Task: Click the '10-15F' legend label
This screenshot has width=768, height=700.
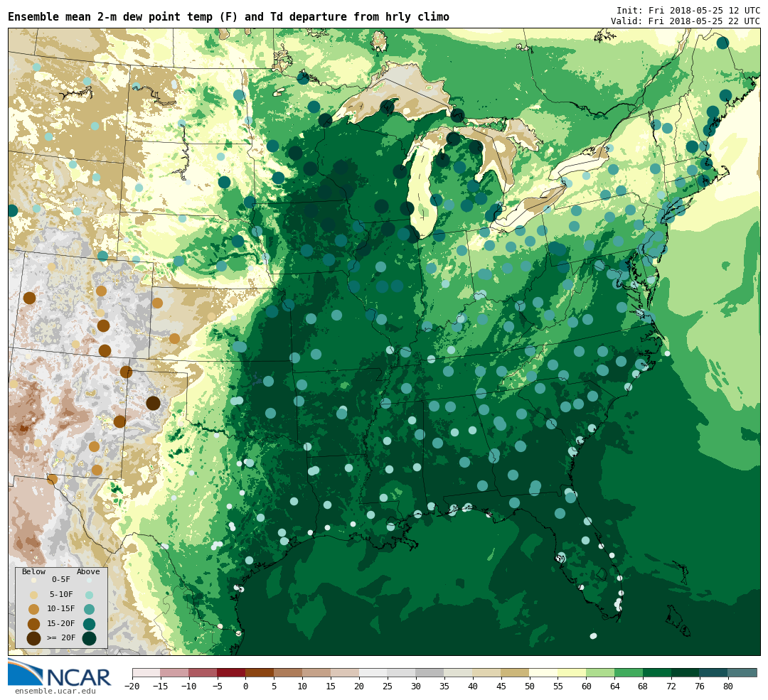Action: 61,608
